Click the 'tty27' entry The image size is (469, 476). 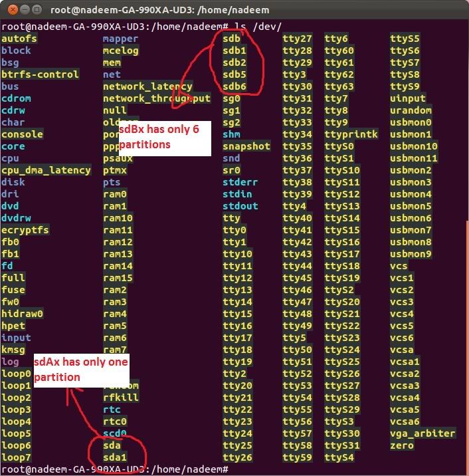pyautogui.click(x=298, y=39)
